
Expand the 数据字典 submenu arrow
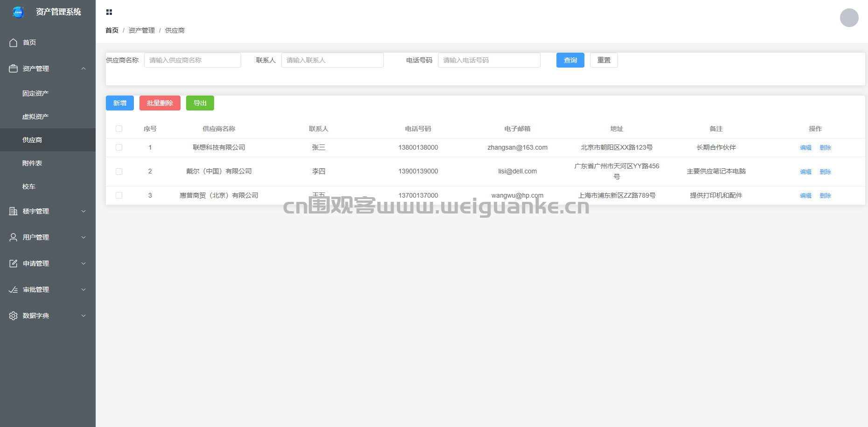(x=83, y=316)
